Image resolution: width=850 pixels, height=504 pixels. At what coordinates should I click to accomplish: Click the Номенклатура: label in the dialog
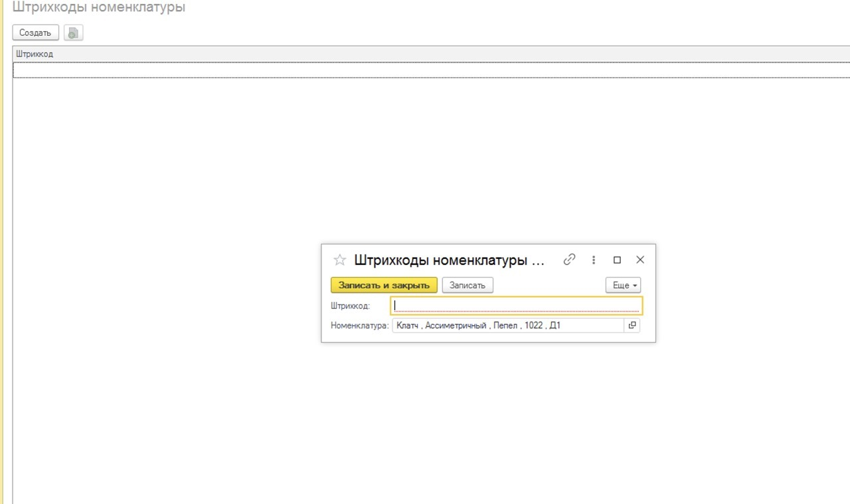[359, 326]
